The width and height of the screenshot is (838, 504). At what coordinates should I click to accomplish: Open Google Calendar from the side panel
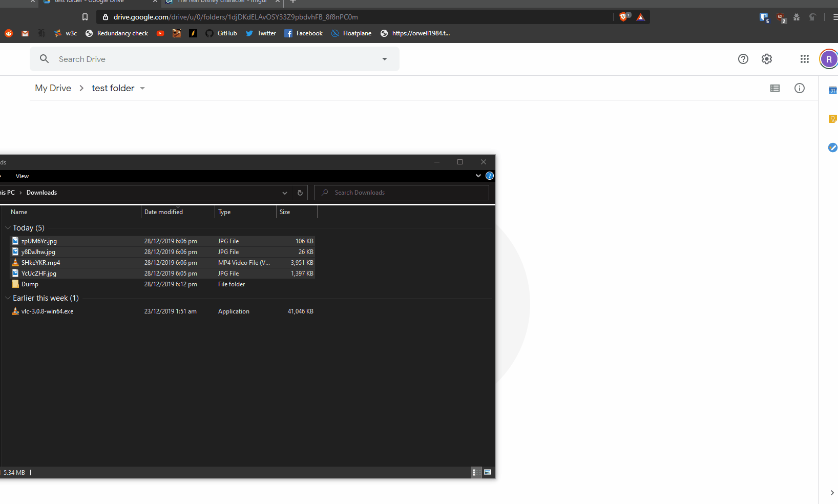(x=832, y=90)
